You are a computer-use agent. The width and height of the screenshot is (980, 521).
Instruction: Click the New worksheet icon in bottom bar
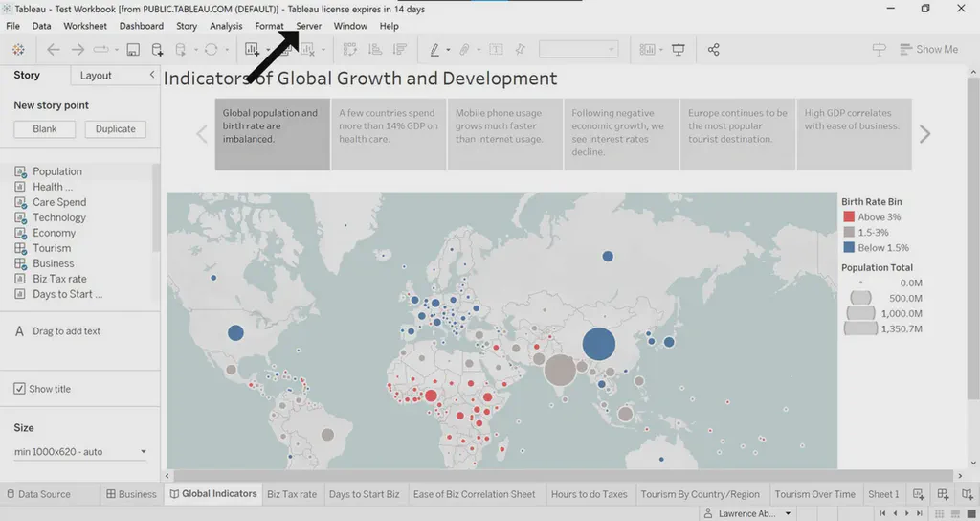coord(919,494)
